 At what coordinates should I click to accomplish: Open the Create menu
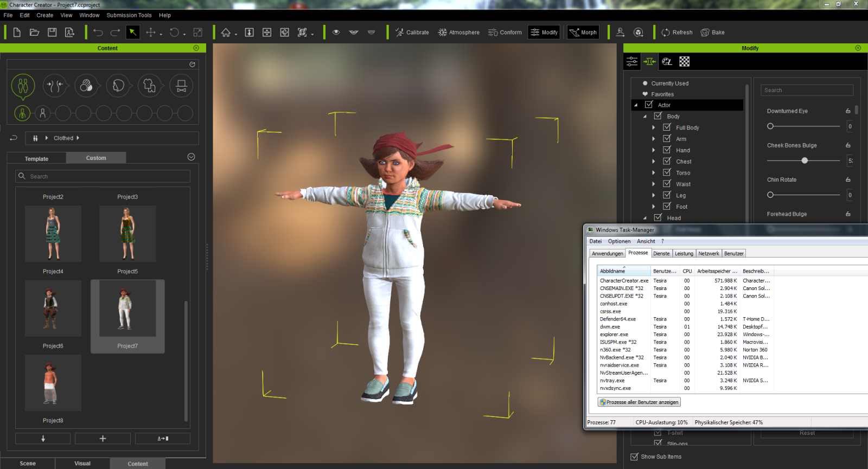44,15
